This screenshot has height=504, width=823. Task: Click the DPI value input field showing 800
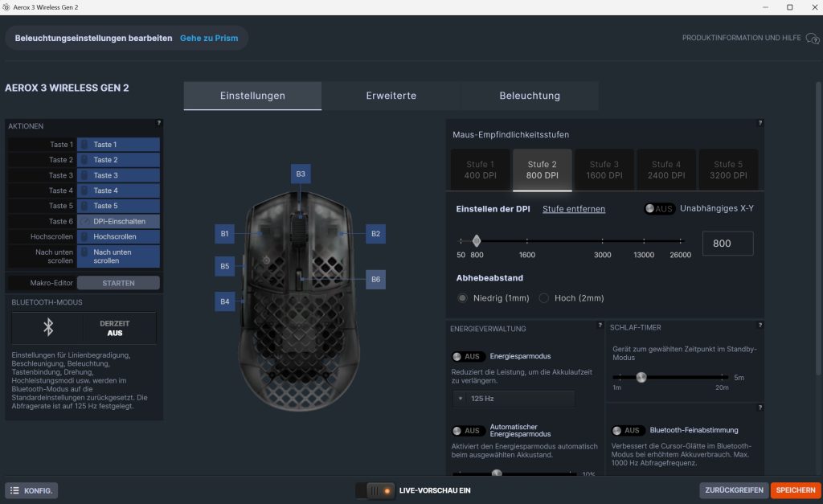click(x=727, y=244)
